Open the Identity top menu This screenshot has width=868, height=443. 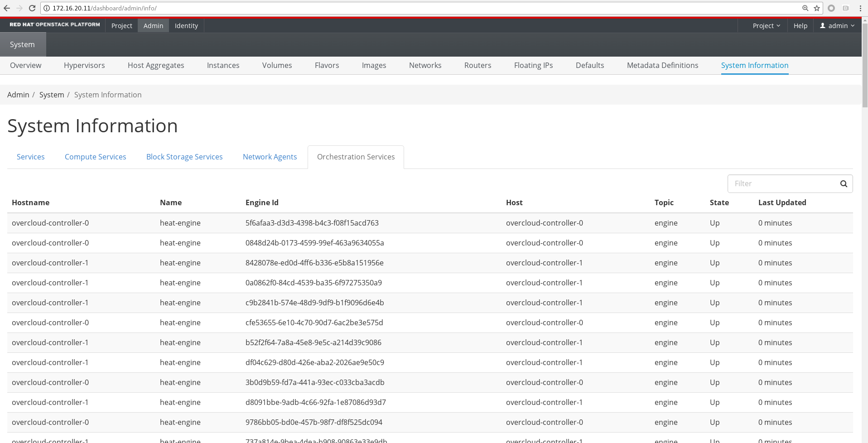tap(187, 26)
